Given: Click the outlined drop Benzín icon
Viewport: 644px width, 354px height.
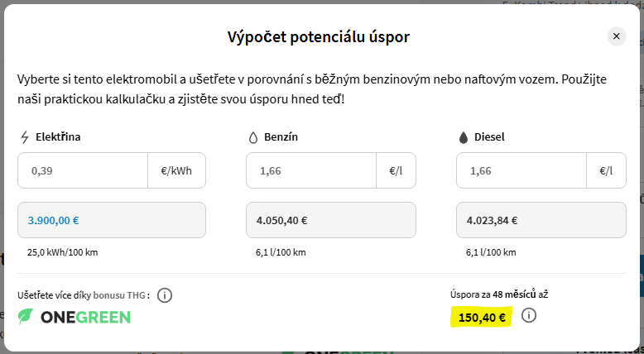Looking at the screenshot, I should [252, 136].
